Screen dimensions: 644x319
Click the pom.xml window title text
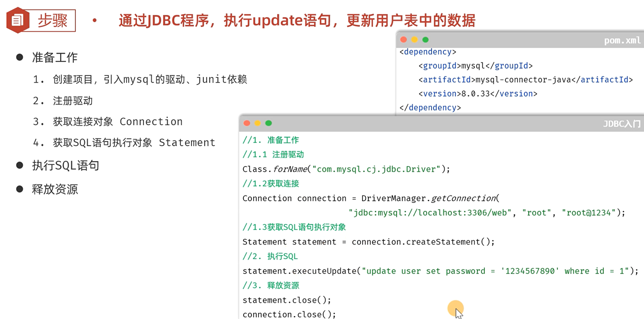point(622,40)
